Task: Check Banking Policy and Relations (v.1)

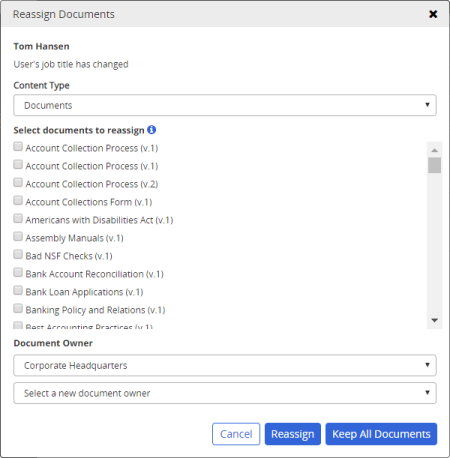Action: click(18, 308)
